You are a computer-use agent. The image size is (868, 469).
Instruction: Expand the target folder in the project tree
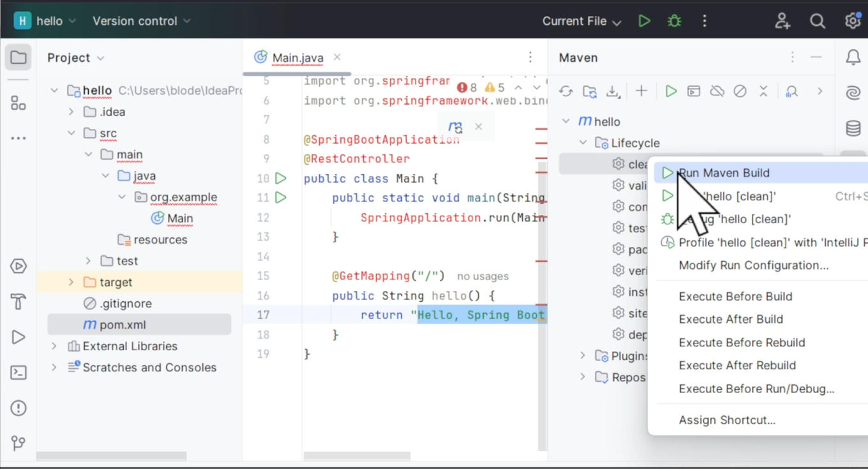coord(71,282)
